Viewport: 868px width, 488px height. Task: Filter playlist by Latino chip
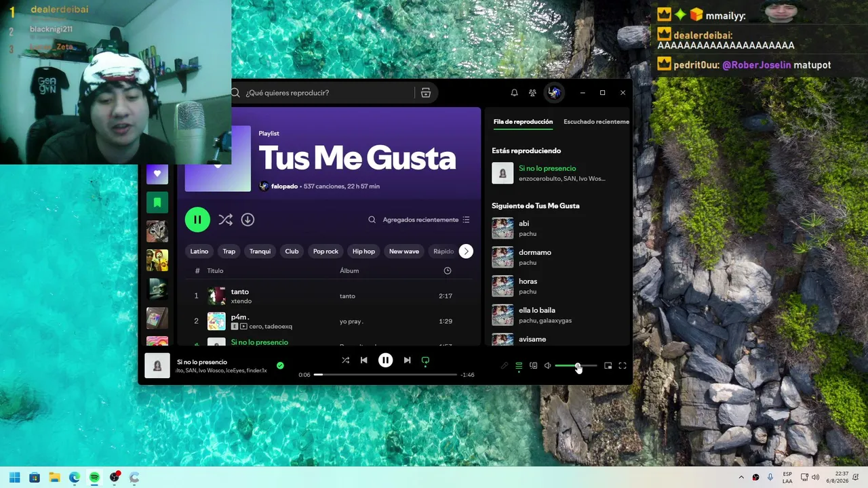[199, 251]
